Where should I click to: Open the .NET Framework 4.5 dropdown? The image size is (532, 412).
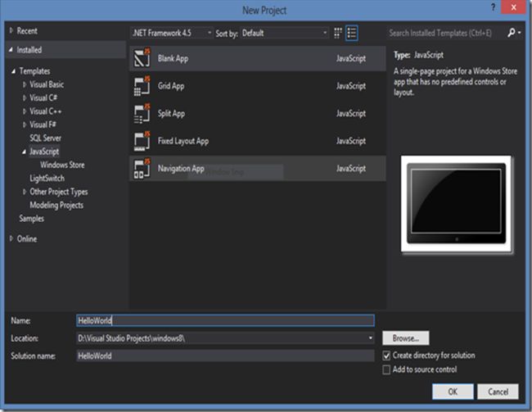click(x=172, y=33)
